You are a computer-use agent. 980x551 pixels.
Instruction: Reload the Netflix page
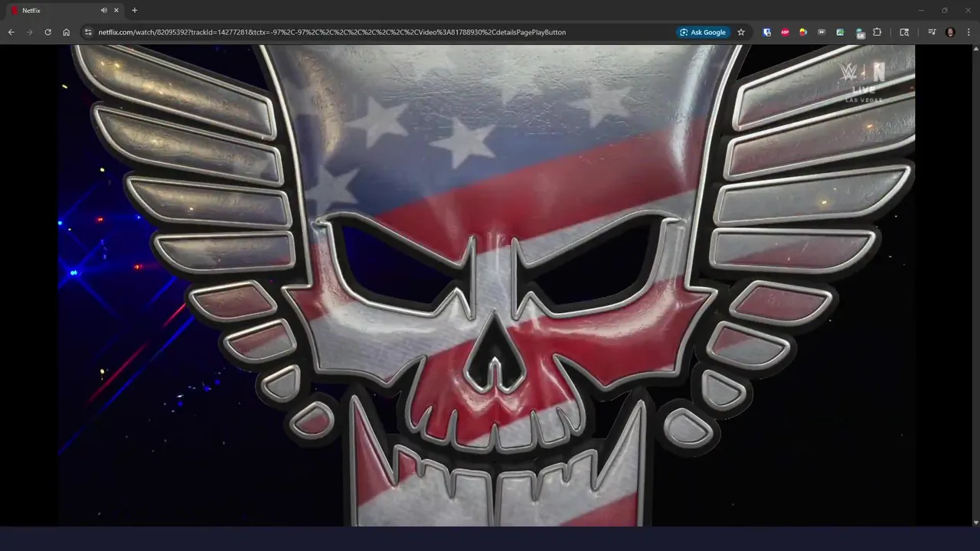47,32
